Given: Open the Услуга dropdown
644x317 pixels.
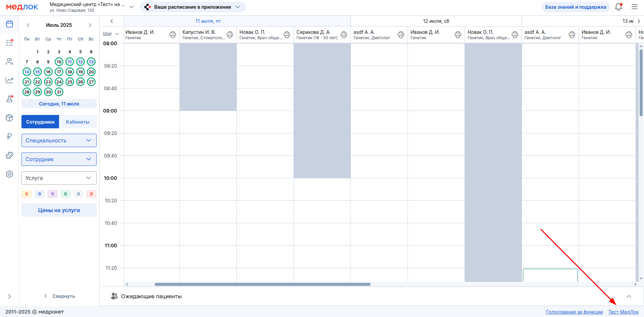Looking at the screenshot, I should [x=59, y=178].
